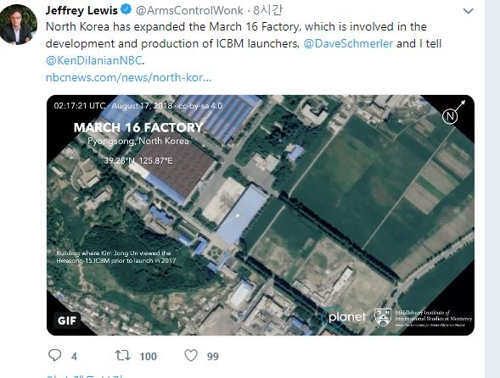Click the reply speech bubble icon
This screenshot has width=500, height=378.
[55, 355]
